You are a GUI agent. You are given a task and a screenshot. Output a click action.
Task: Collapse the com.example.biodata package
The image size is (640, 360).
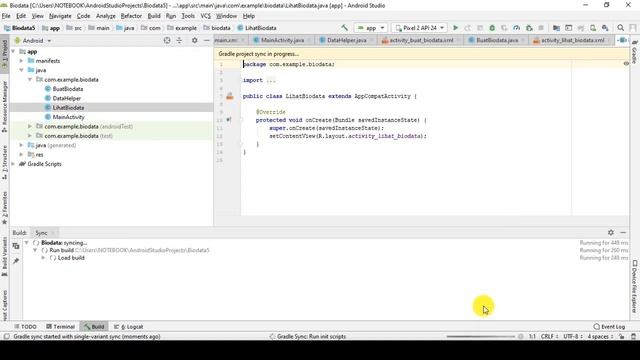point(30,80)
